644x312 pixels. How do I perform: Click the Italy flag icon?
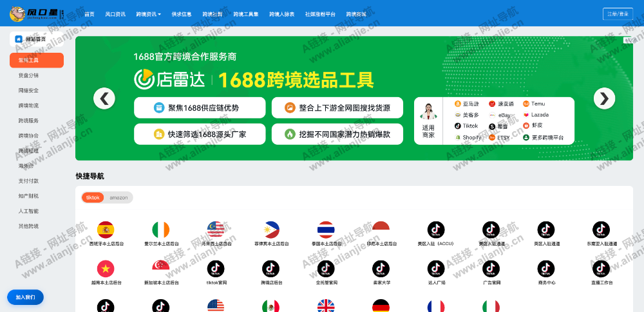[x=491, y=306]
